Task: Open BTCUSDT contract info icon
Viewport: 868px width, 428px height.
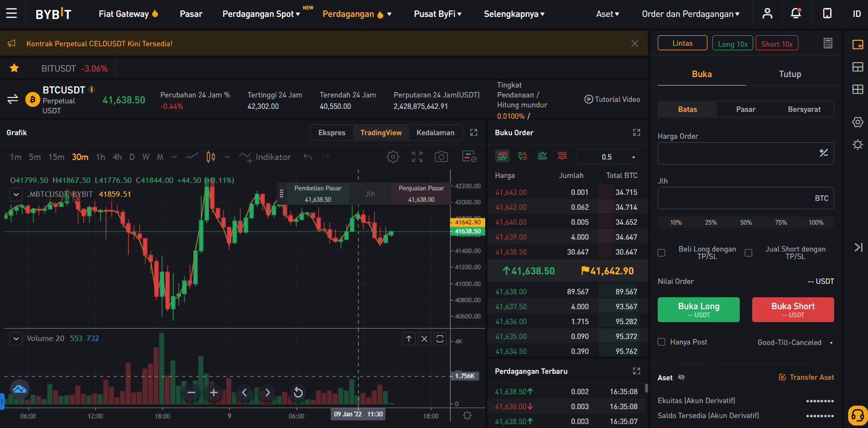Action: 91,89
